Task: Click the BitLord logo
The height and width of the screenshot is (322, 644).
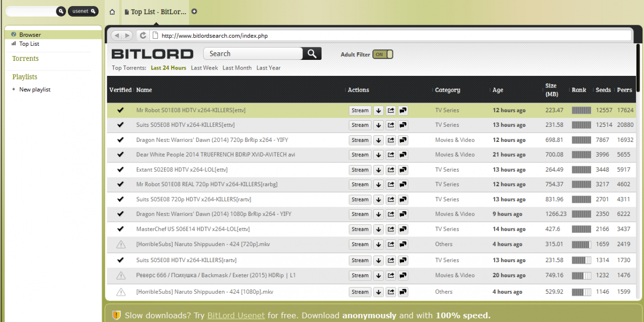Action: point(152,54)
